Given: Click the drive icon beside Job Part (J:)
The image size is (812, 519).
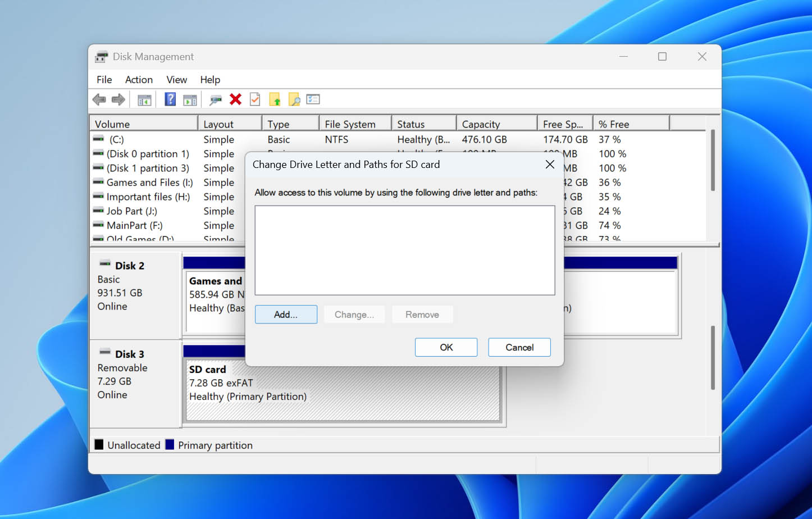Looking at the screenshot, I should tap(99, 211).
